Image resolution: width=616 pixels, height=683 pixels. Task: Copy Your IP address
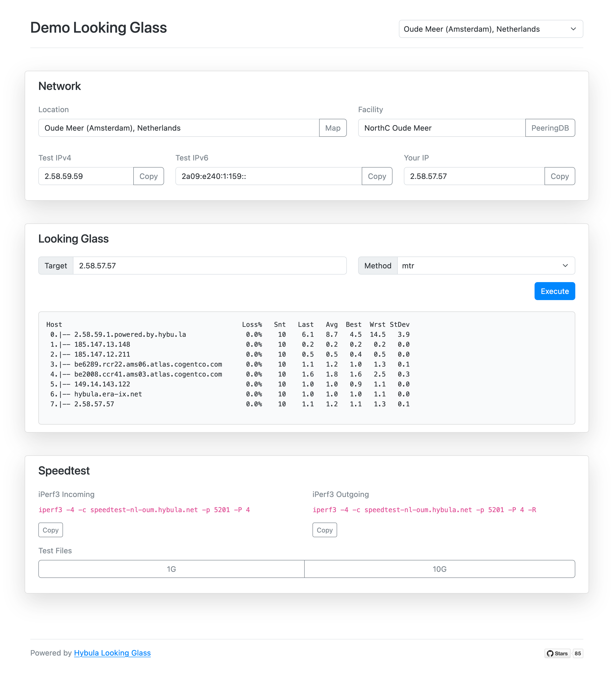point(559,176)
